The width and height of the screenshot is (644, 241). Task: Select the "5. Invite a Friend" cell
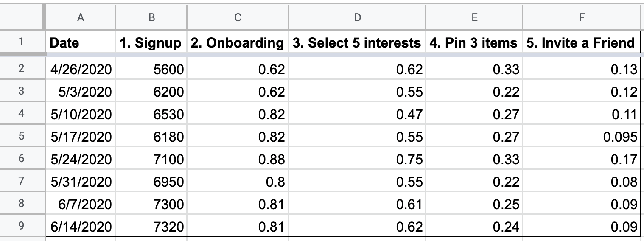(x=581, y=43)
